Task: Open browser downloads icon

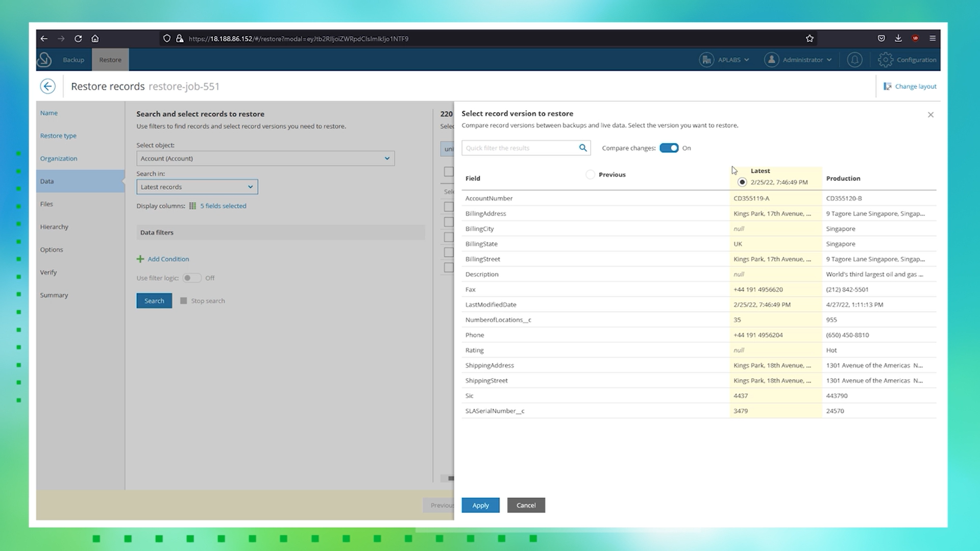Action: coord(898,38)
